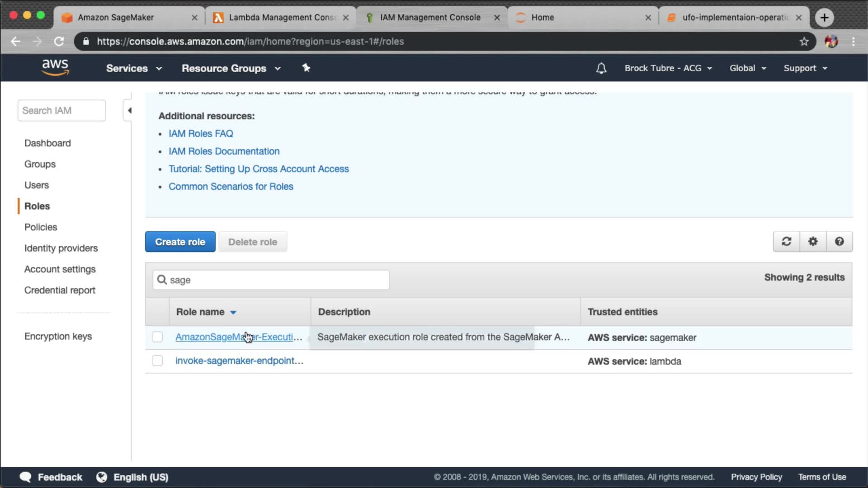The height and width of the screenshot is (488, 868).
Task: Click the AWS logo home icon
Action: pyautogui.click(x=55, y=67)
